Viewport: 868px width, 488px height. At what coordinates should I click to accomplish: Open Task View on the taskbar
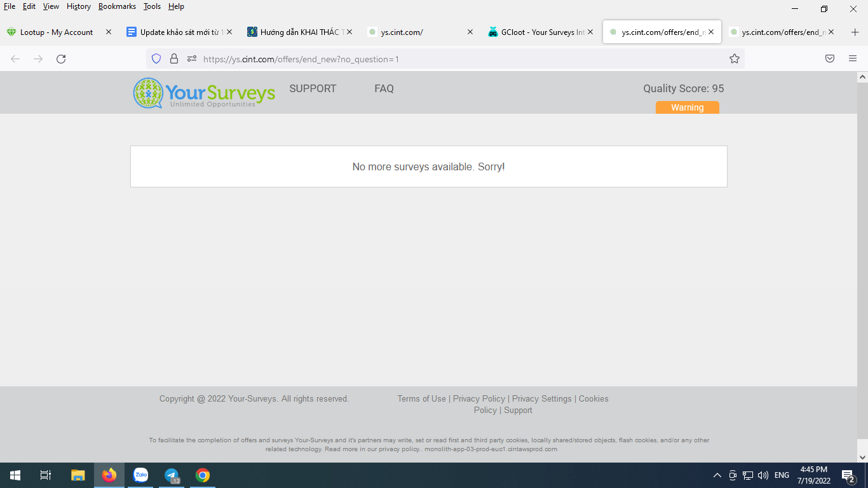click(46, 475)
